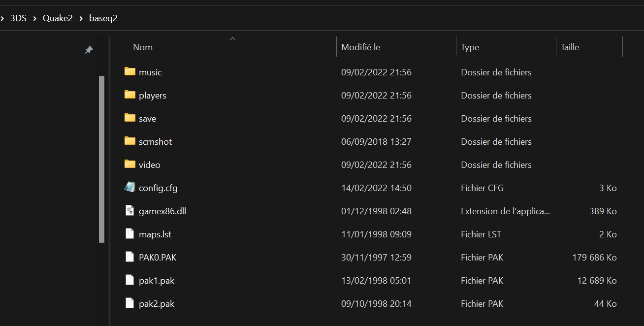Screen dimensions: 644x326
Task: Click the date 09/10/1998 20:14
Action: click(376, 304)
